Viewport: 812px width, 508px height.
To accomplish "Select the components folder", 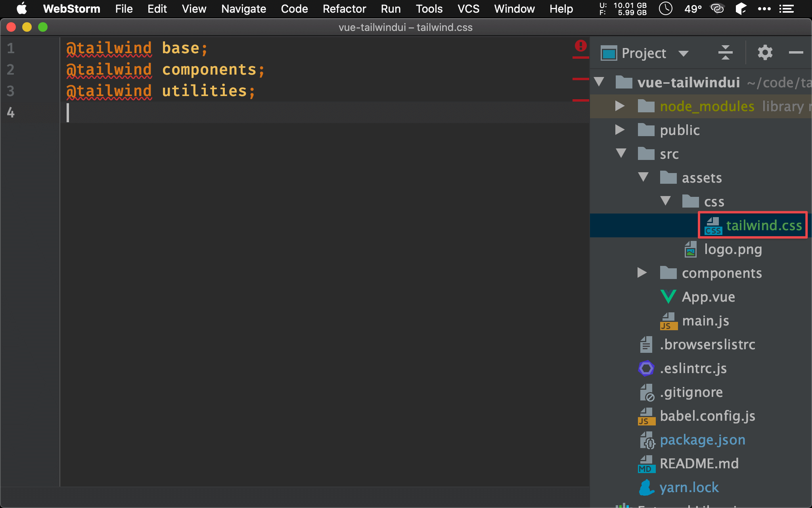I will pos(722,273).
